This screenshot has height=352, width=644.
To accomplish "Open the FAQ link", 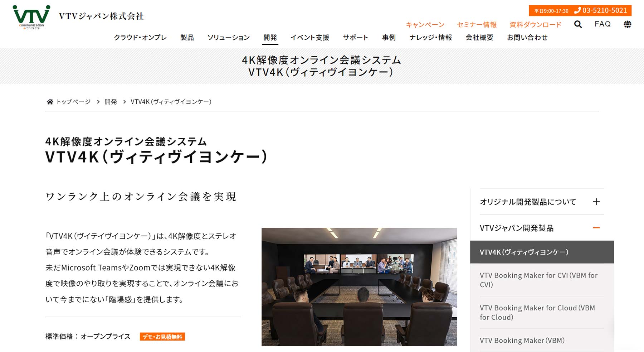I will [x=602, y=24].
